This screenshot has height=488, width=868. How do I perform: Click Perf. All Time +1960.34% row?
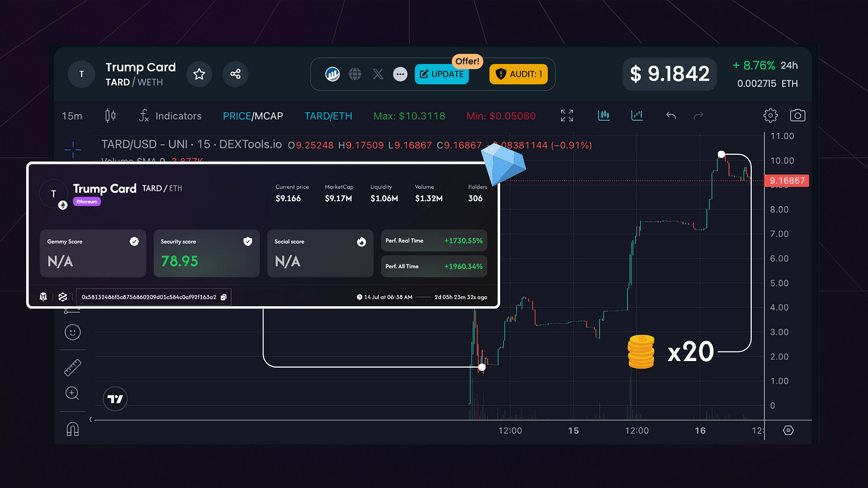coord(434,266)
